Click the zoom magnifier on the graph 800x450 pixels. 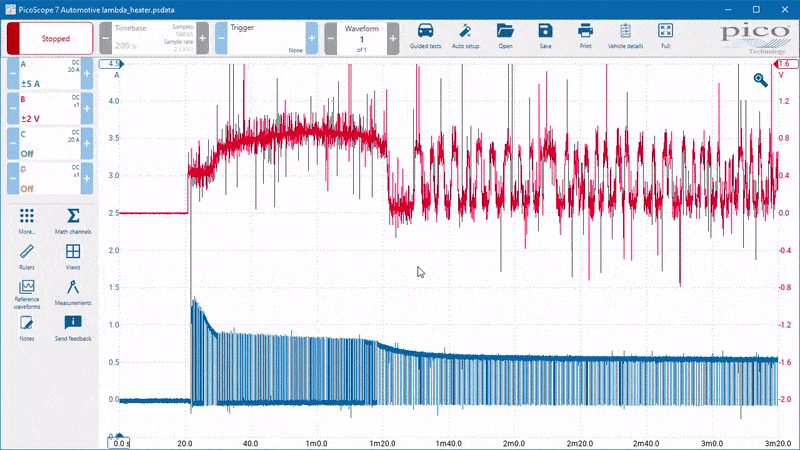point(760,80)
